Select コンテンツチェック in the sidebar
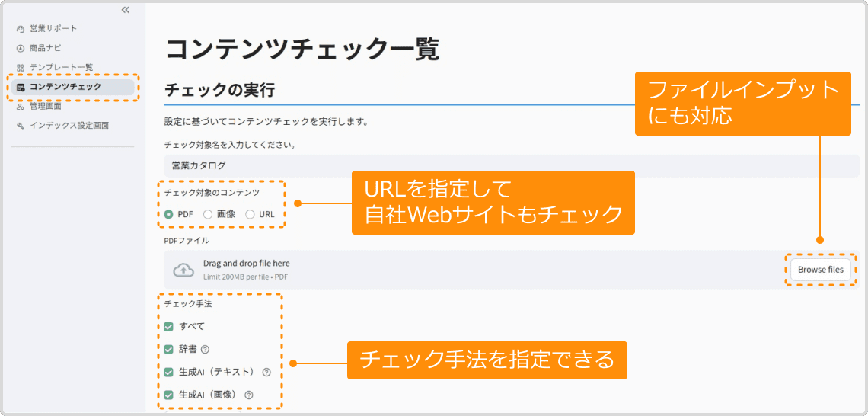The image size is (868, 416). (72, 87)
